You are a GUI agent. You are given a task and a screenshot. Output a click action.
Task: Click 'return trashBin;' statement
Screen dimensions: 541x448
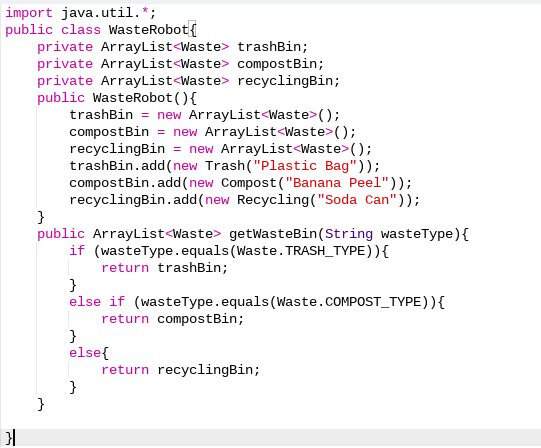click(x=165, y=268)
